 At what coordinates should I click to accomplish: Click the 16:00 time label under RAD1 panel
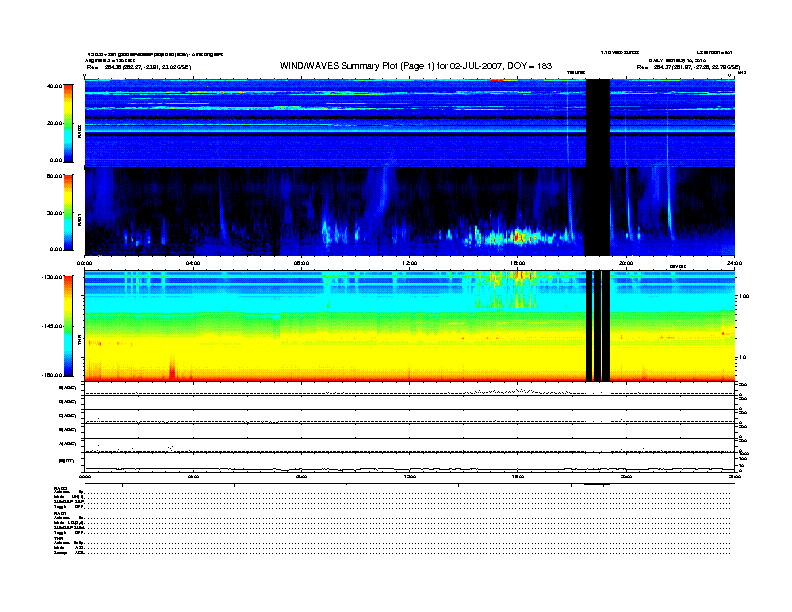click(x=518, y=263)
